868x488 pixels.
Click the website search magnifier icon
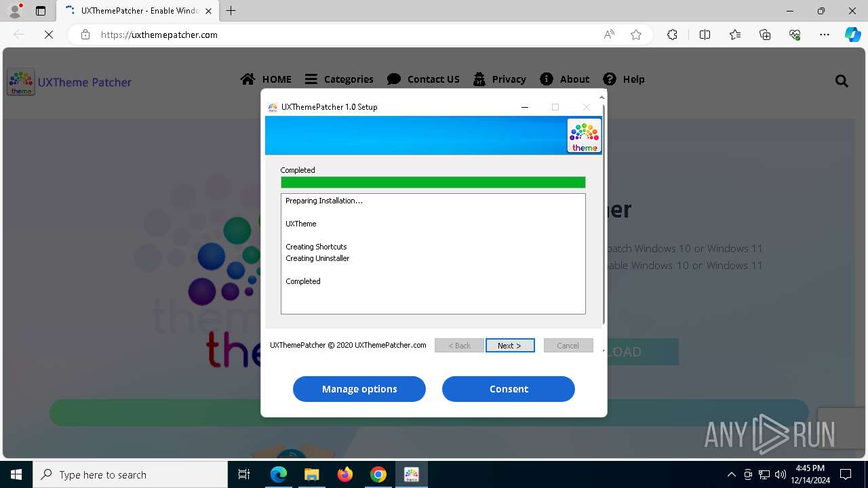(x=842, y=81)
